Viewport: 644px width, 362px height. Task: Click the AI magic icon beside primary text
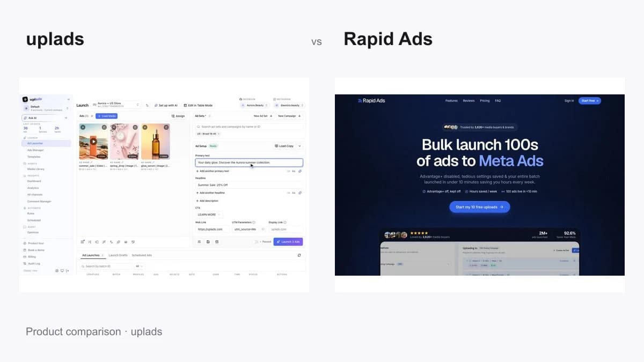point(300,171)
